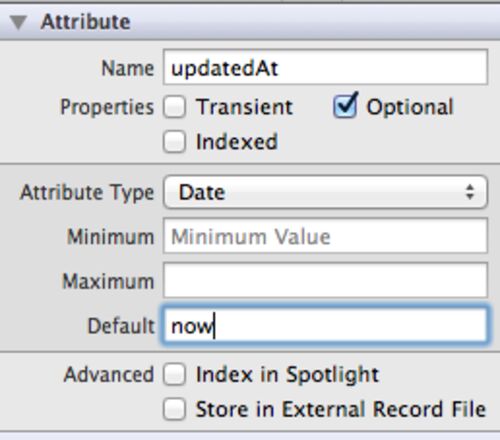
Task: Click the Store in External Record File label
Action: click(341, 409)
